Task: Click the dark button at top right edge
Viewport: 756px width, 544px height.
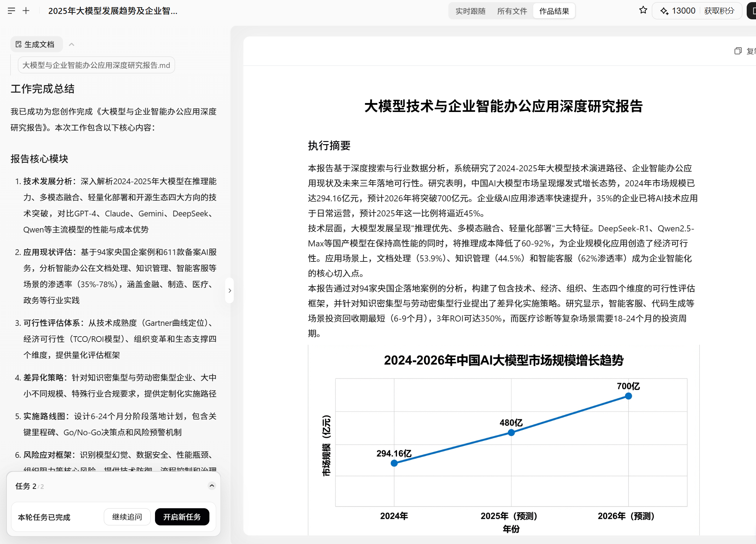Action: pyautogui.click(x=752, y=11)
